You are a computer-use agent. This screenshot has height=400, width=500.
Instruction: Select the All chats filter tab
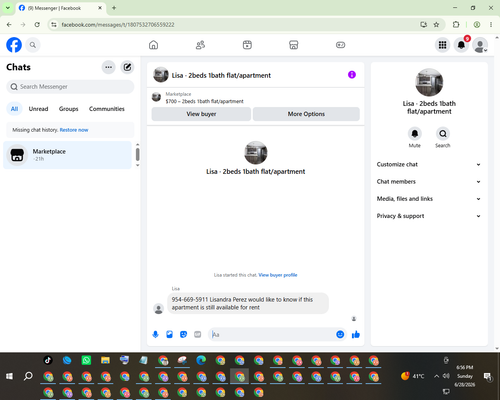[x=14, y=109]
